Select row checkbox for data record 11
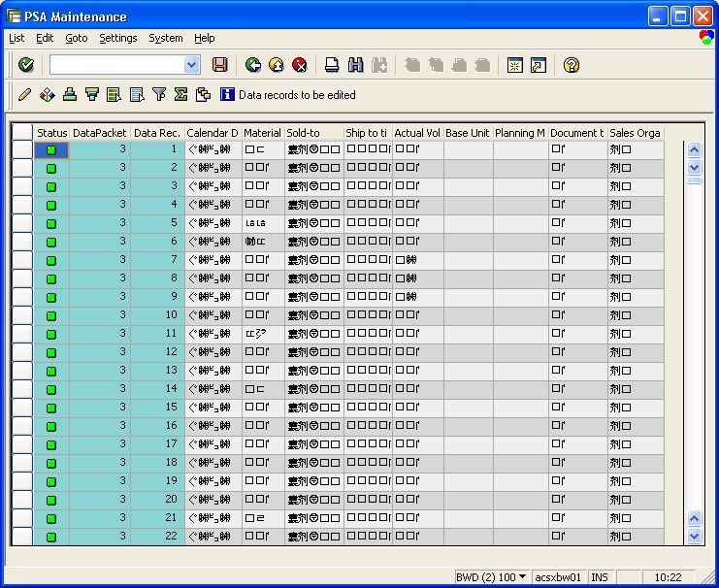The width and height of the screenshot is (719, 588). click(x=22, y=334)
